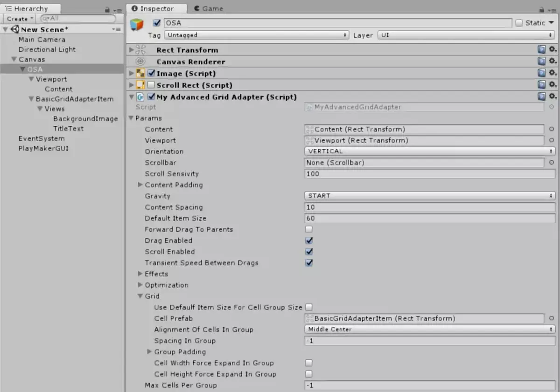Click the Image component's icon
Image resolution: width=560 pixels, height=392 pixels.
pyautogui.click(x=141, y=73)
